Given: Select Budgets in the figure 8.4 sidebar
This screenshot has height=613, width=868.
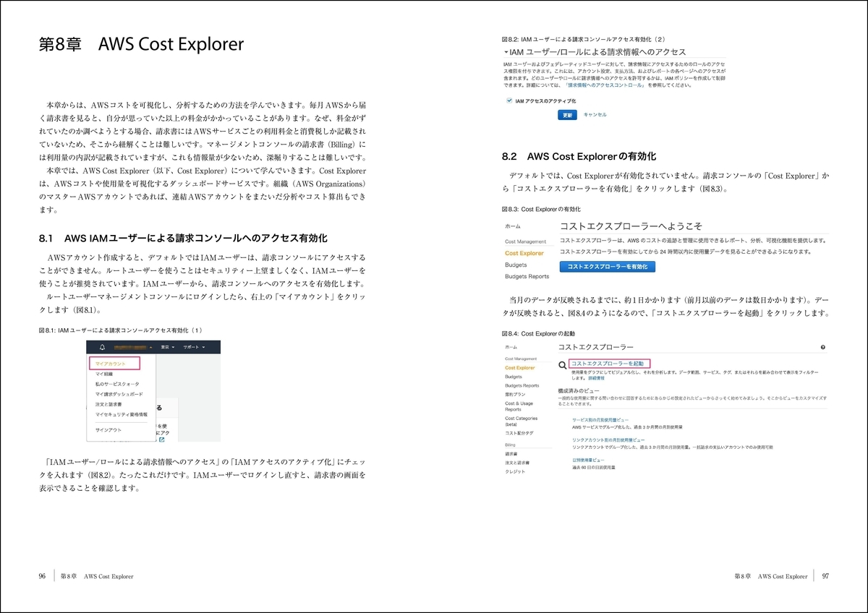Looking at the screenshot, I should (x=514, y=377).
